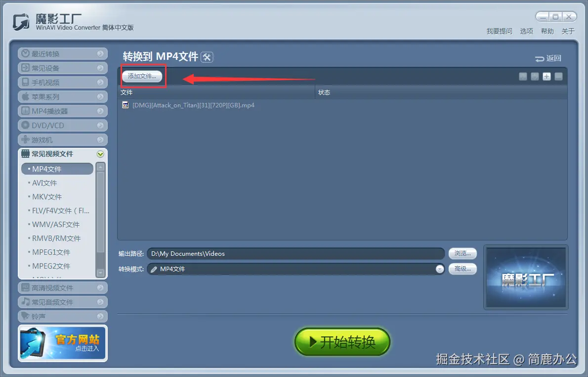The image size is (588, 377).
Task: Open 选项 menu
Action: tap(527, 31)
